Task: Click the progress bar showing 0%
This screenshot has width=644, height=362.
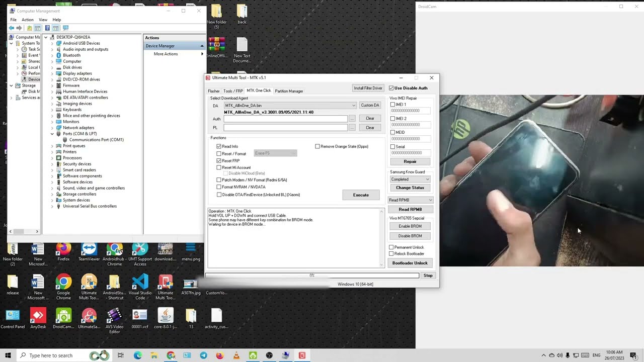Action: coord(312,275)
